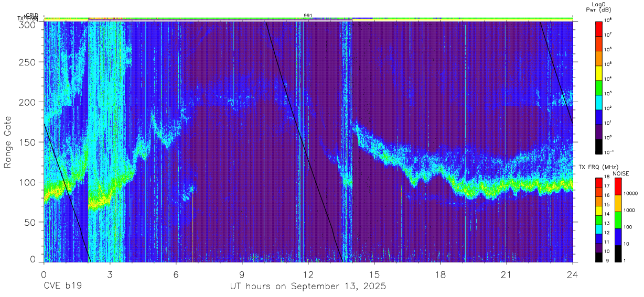
Task: Click x-axis hour label 3
Action: tap(110, 274)
